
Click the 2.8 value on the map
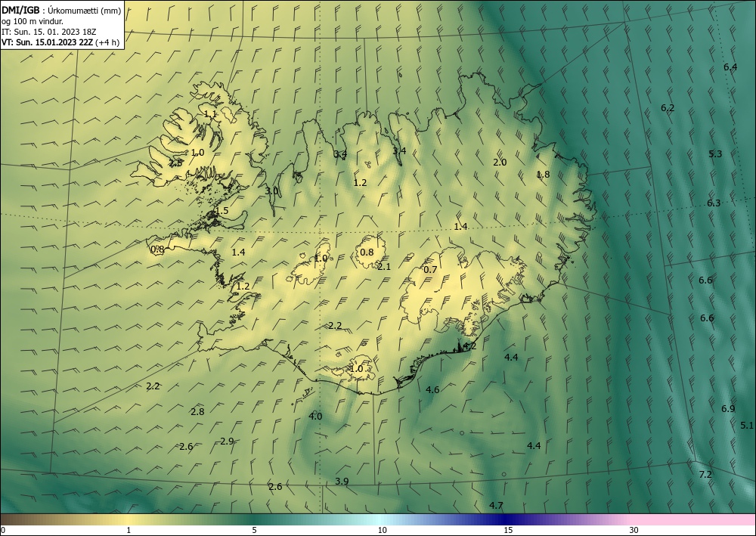pyautogui.click(x=197, y=412)
